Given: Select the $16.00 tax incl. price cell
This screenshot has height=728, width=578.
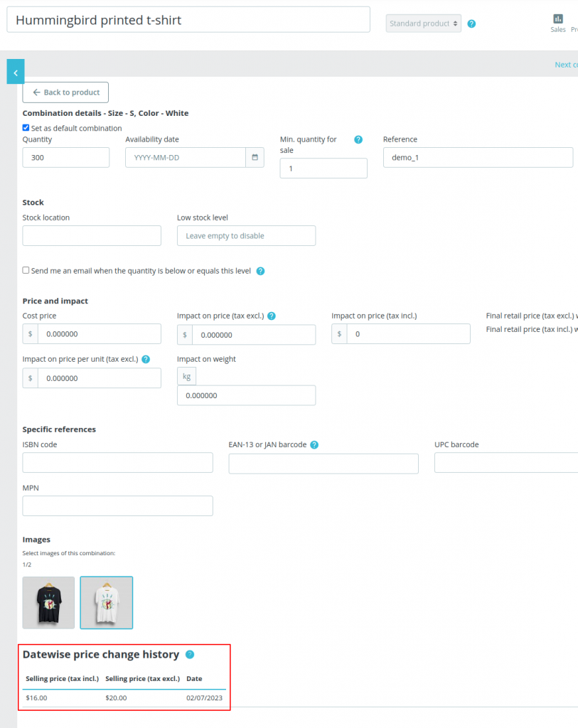Looking at the screenshot, I should [x=37, y=698].
